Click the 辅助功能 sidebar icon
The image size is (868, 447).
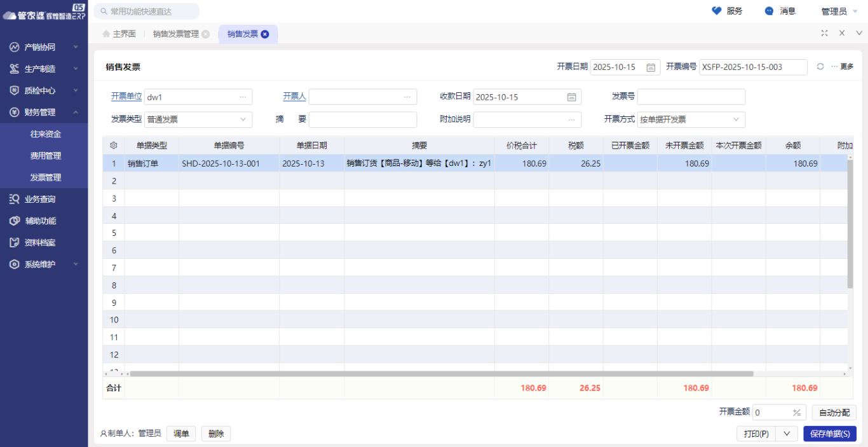click(14, 221)
